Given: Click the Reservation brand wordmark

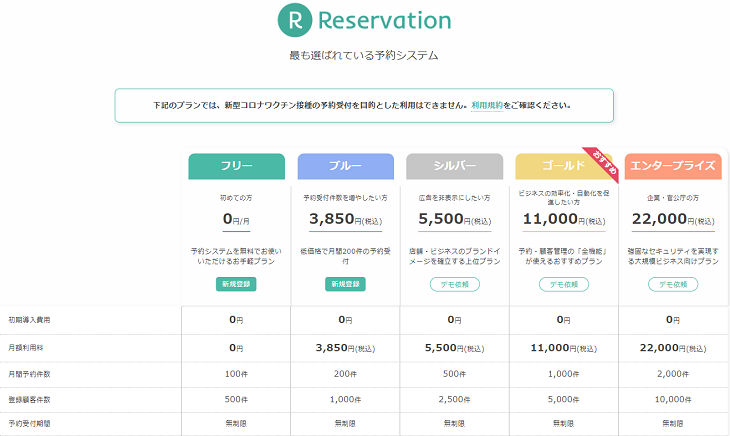Looking at the screenshot, I should click(385, 21).
